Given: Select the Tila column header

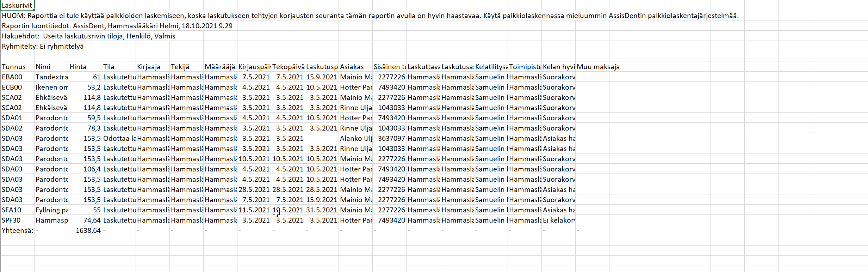Looking at the screenshot, I should point(119,67).
